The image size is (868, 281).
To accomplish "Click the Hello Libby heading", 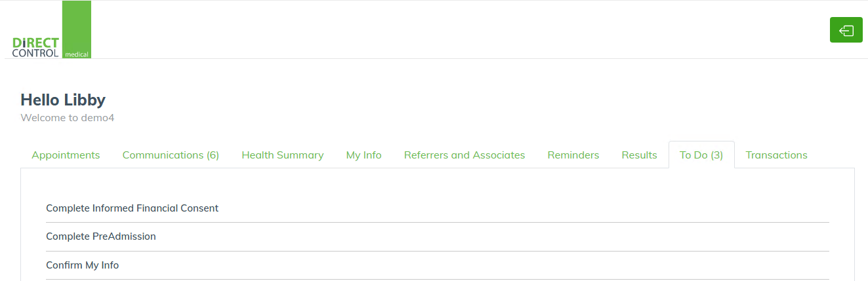I will coord(63,100).
